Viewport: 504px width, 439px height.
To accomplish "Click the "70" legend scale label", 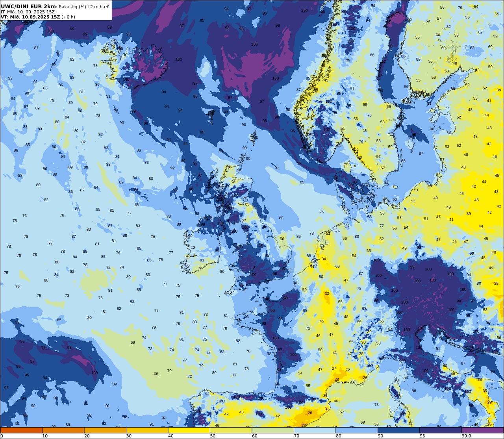I will click(x=296, y=436).
